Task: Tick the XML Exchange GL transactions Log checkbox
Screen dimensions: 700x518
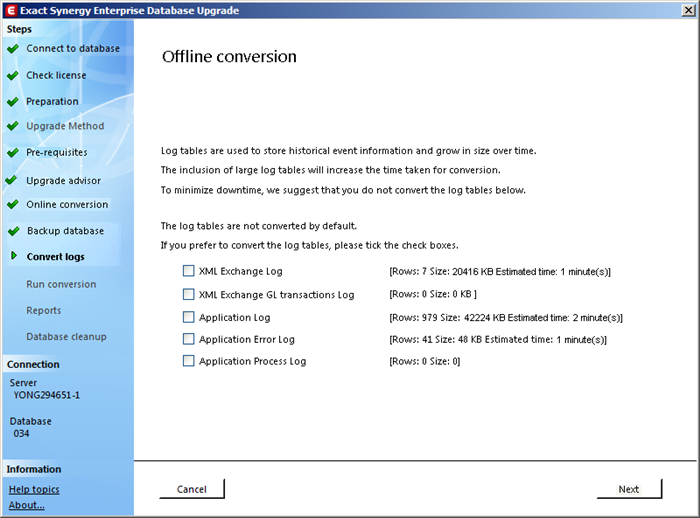Action: point(188,294)
